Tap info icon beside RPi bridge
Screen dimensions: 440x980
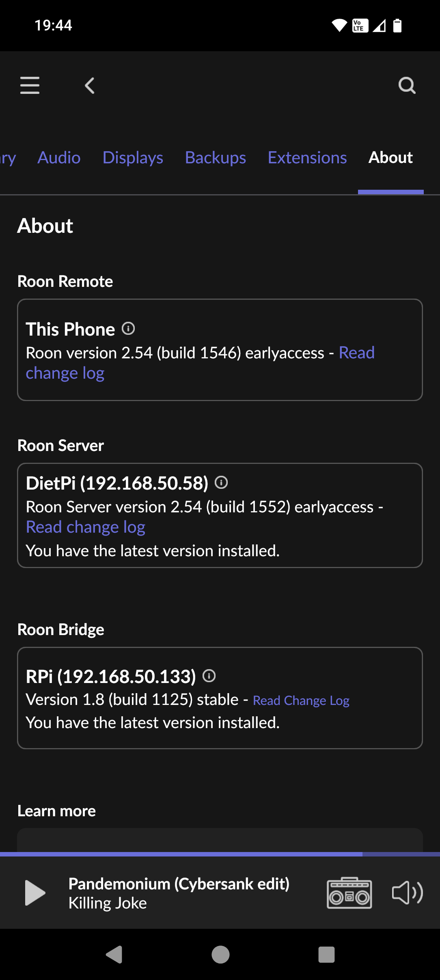[209, 676]
